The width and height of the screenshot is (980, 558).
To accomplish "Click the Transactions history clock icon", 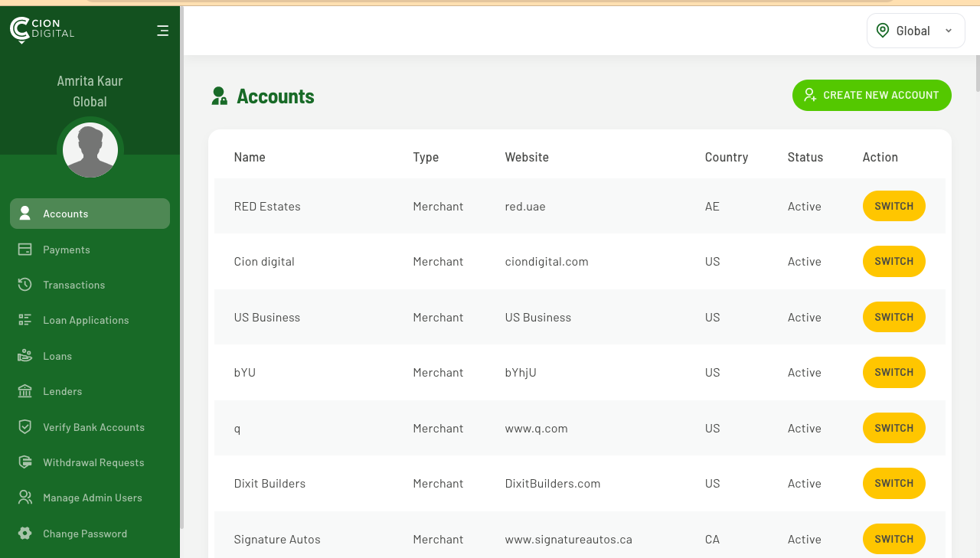I will [25, 285].
